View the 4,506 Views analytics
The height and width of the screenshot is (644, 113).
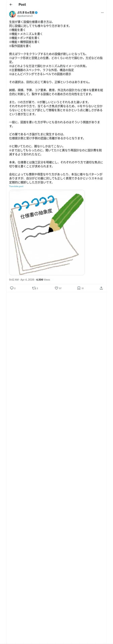coord(43,280)
